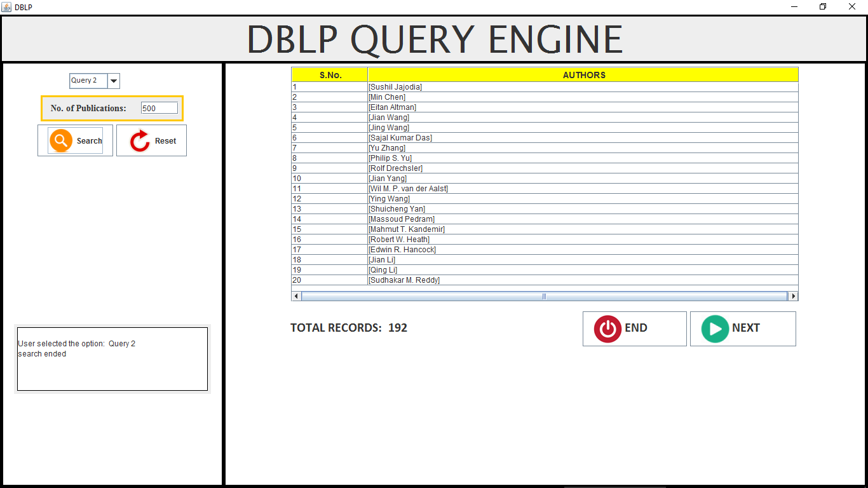Click the orange magnifier Search icon
Screen dimensions: 868x488
coord(61,140)
